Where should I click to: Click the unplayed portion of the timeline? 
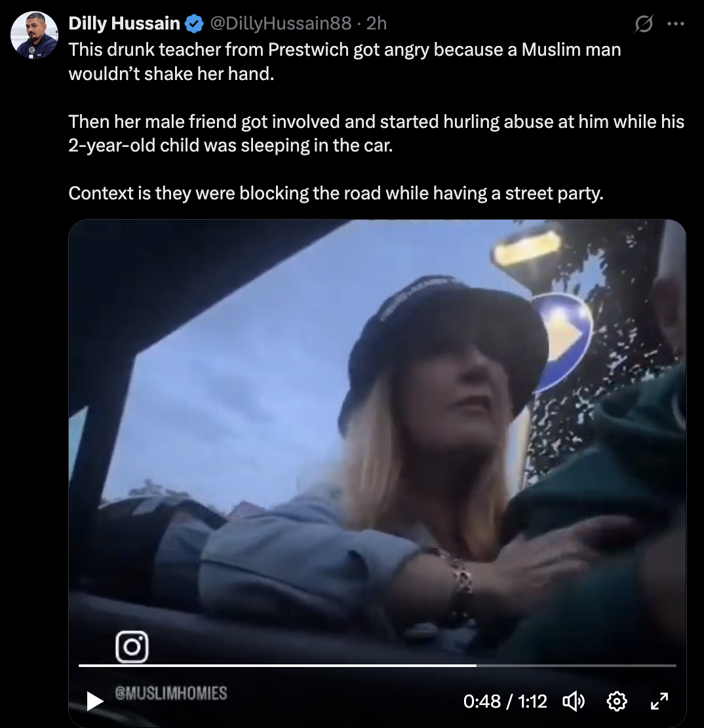point(576,665)
